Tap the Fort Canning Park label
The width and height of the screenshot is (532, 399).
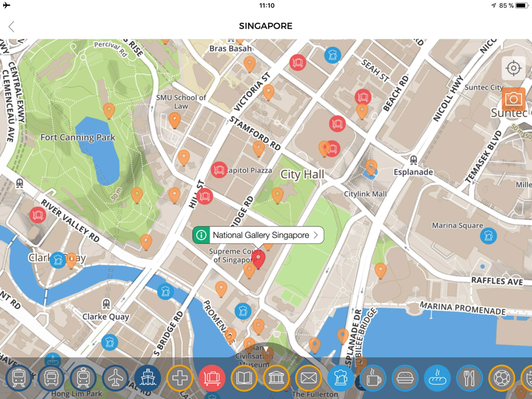pyautogui.click(x=78, y=137)
